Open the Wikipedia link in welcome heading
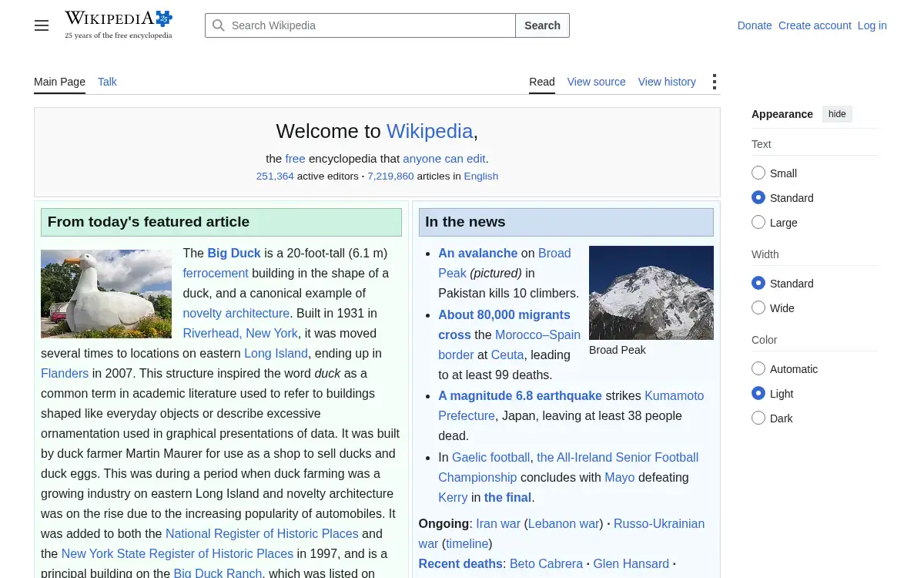The image size is (924, 578). point(430,131)
